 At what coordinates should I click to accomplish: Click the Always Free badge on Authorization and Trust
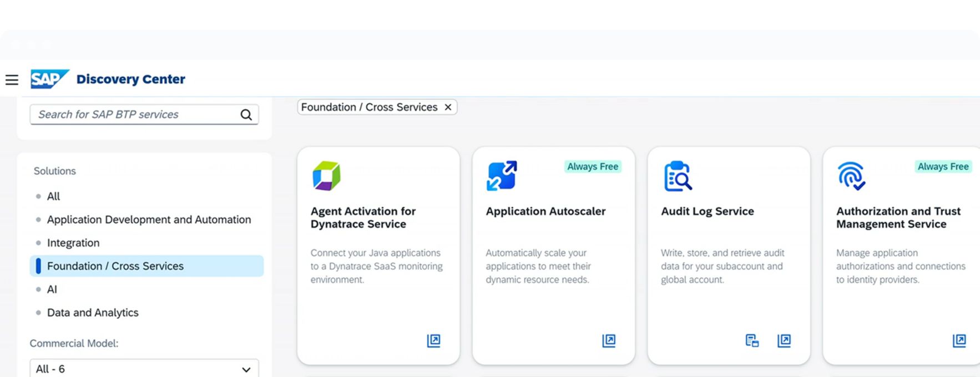(943, 166)
